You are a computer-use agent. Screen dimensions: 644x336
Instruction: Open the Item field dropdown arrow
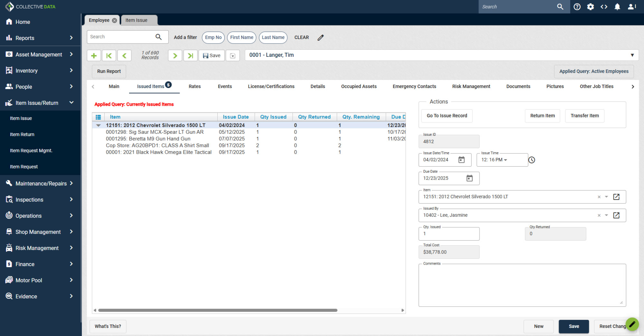606,197
